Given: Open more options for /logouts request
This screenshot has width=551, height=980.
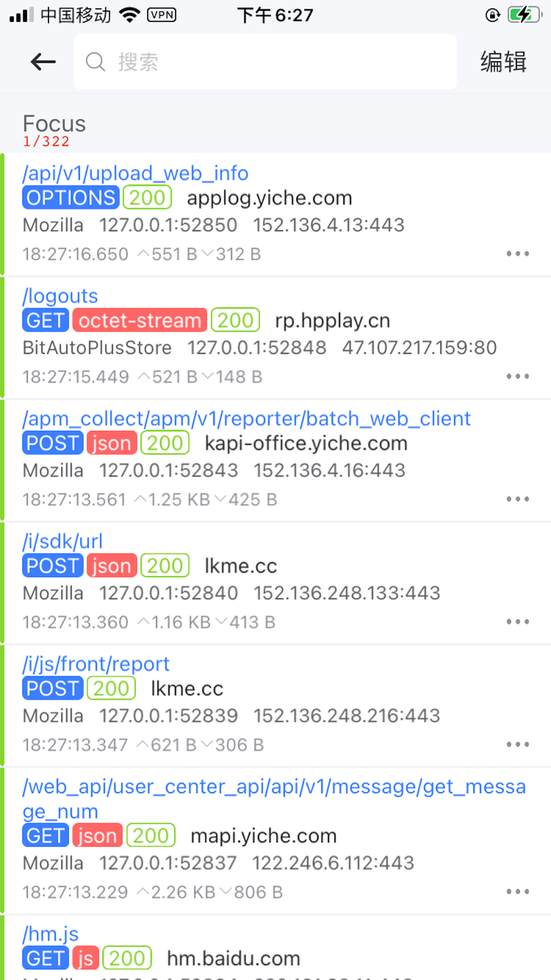Looking at the screenshot, I should [518, 376].
